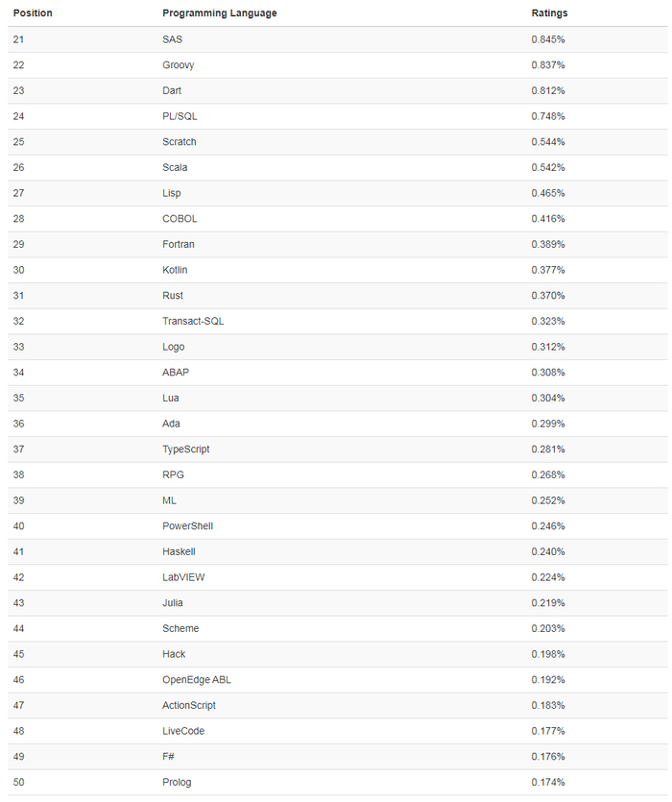Click the Kotlin language cell

pyautogui.click(x=176, y=270)
